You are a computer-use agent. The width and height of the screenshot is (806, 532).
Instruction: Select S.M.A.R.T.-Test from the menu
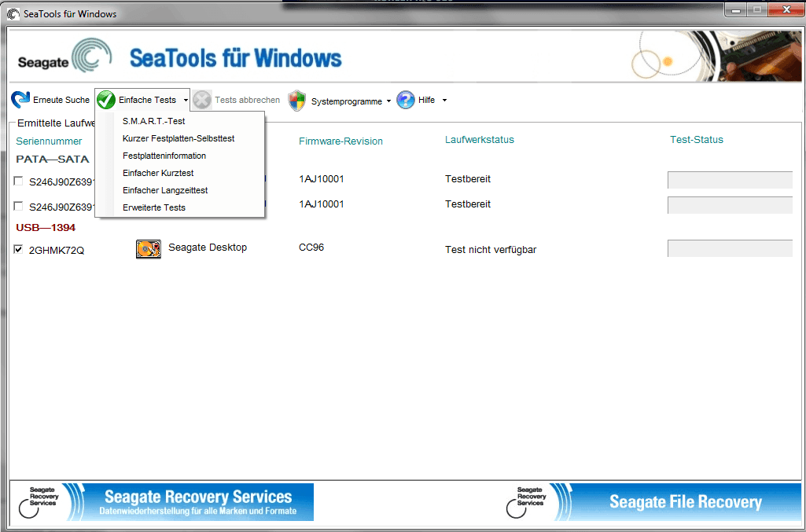click(x=180, y=121)
